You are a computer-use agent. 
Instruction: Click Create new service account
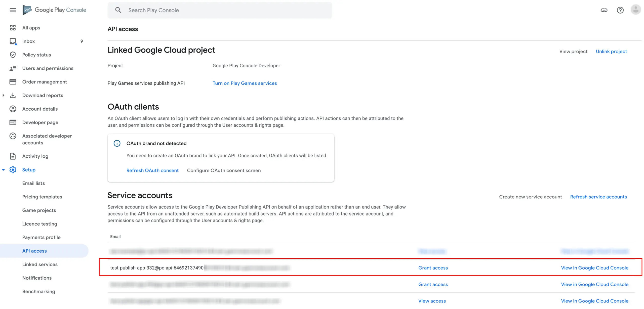pyautogui.click(x=530, y=197)
